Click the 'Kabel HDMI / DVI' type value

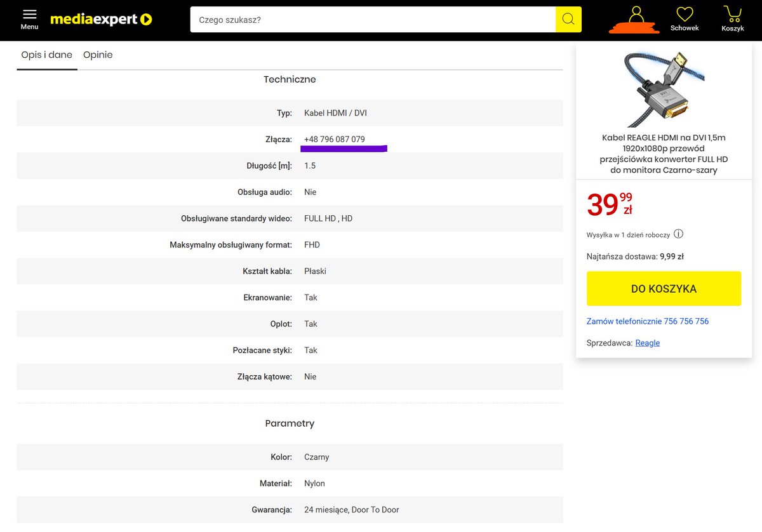[335, 113]
